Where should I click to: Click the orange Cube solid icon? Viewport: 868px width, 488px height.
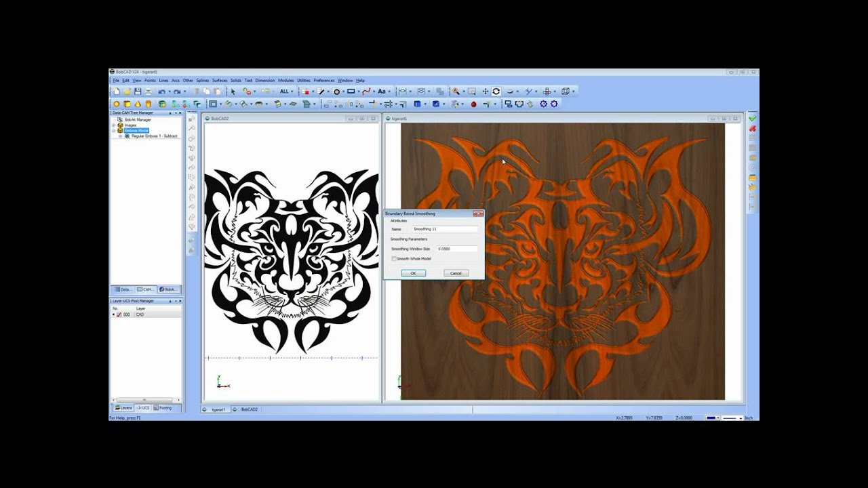pyautogui.click(x=127, y=104)
